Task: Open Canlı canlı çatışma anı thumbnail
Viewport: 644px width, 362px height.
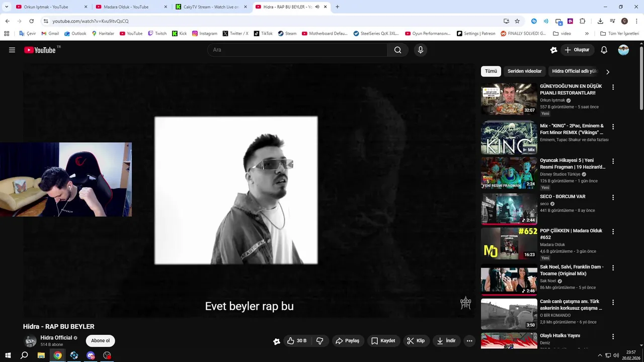Action: point(509,314)
